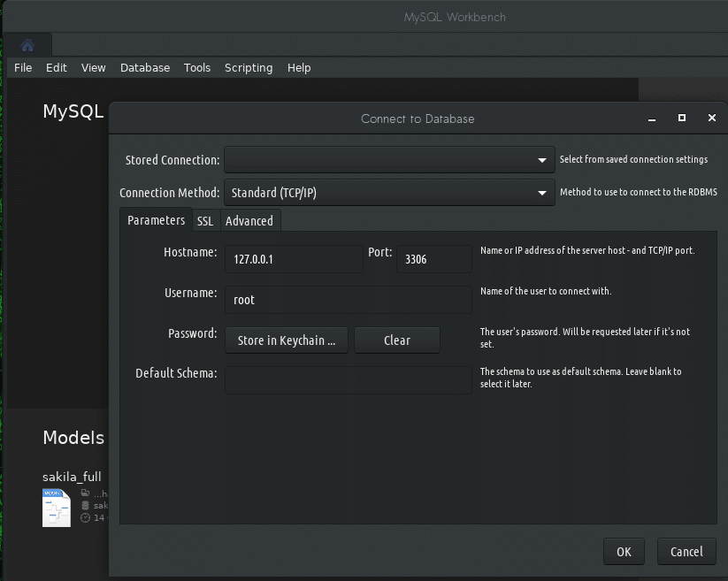Click the Store in Keychain button

click(x=286, y=340)
